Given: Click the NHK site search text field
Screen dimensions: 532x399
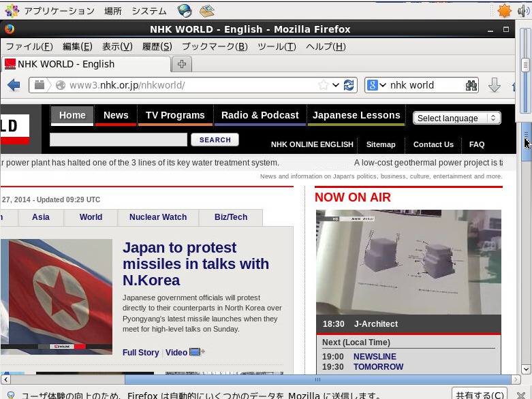Looking at the screenshot, I should 119,140.
